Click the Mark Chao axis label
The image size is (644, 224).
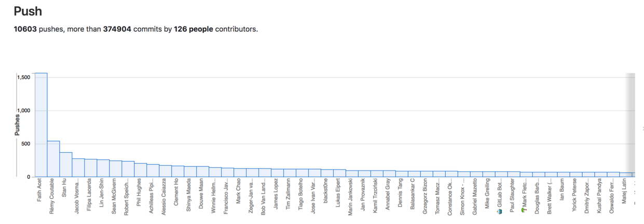240,193
